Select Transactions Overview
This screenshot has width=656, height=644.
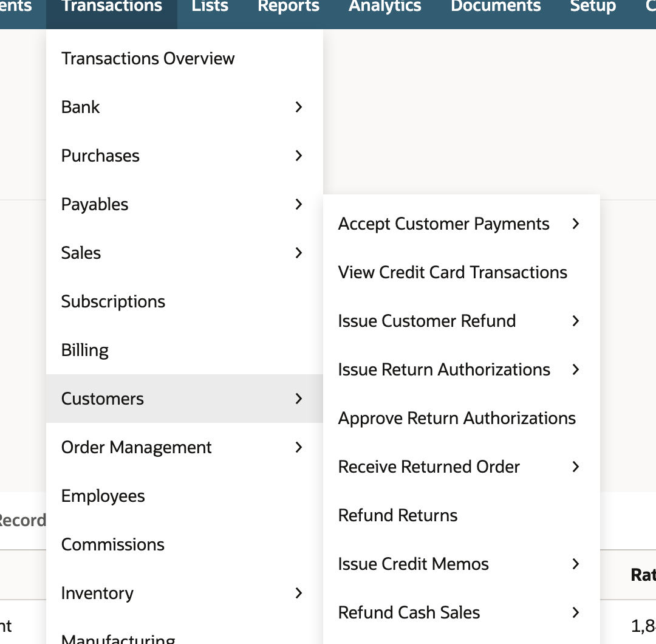click(185, 58)
